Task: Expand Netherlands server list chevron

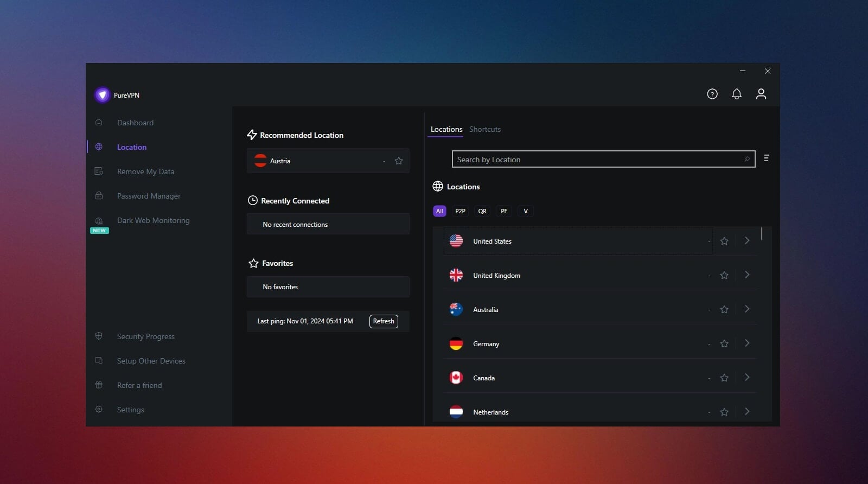Action: pos(747,411)
